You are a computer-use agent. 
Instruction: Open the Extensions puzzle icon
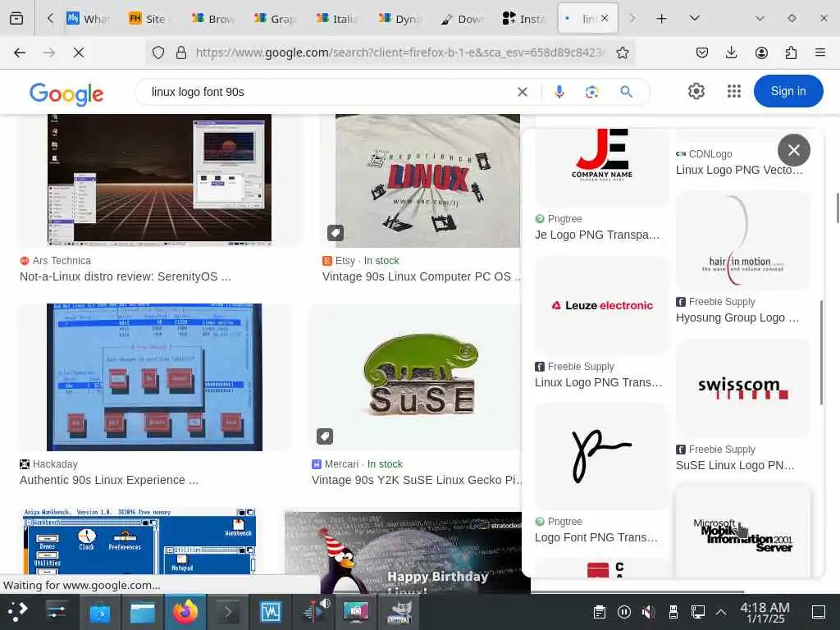(791, 52)
